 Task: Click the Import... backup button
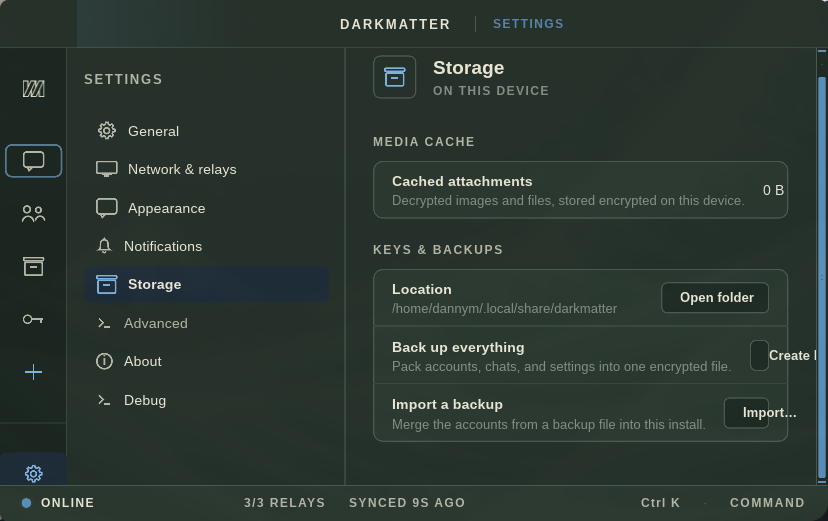(x=760, y=413)
